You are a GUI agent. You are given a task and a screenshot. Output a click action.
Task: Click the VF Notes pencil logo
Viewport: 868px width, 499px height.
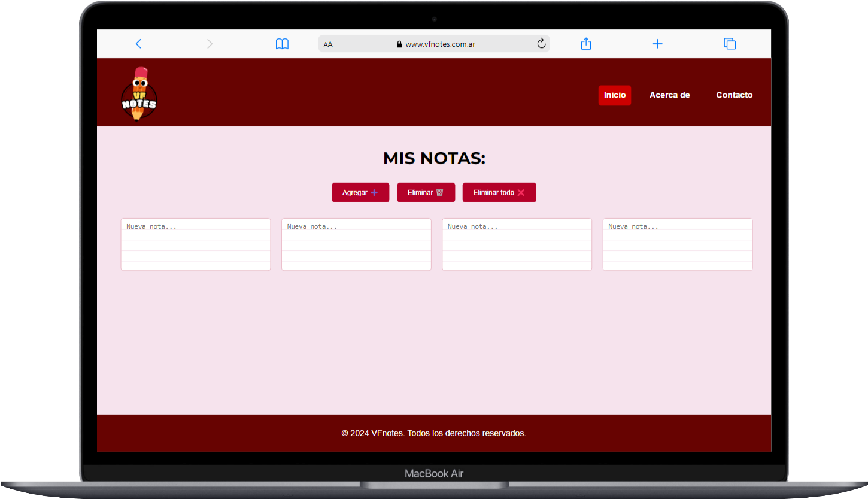(139, 92)
